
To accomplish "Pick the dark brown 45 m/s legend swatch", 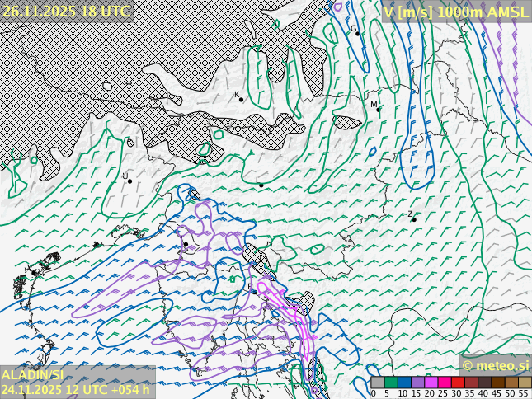I will pyautogui.click(x=498, y=383).
